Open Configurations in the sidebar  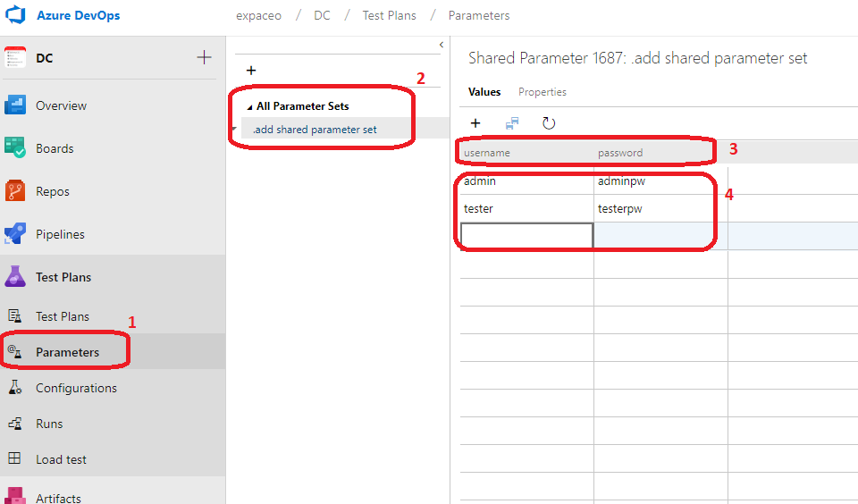pyautogui.click(x=76, y=388)
